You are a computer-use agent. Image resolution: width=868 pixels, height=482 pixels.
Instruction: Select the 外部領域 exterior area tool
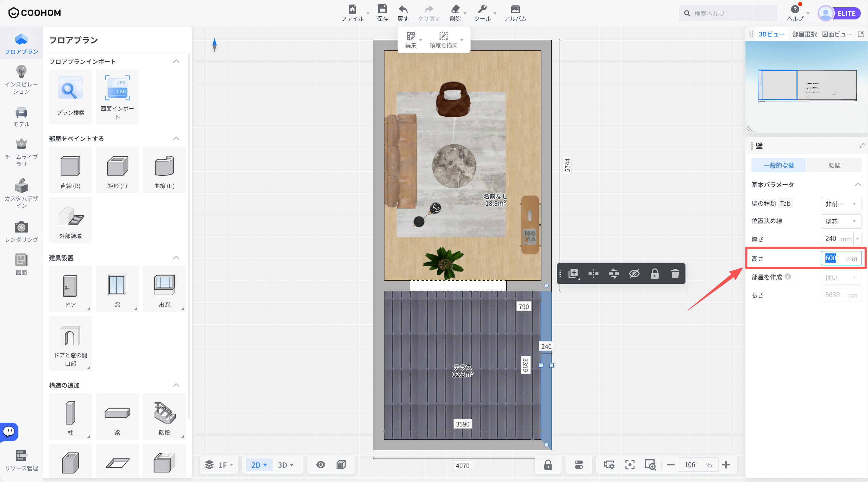[70, 220]
